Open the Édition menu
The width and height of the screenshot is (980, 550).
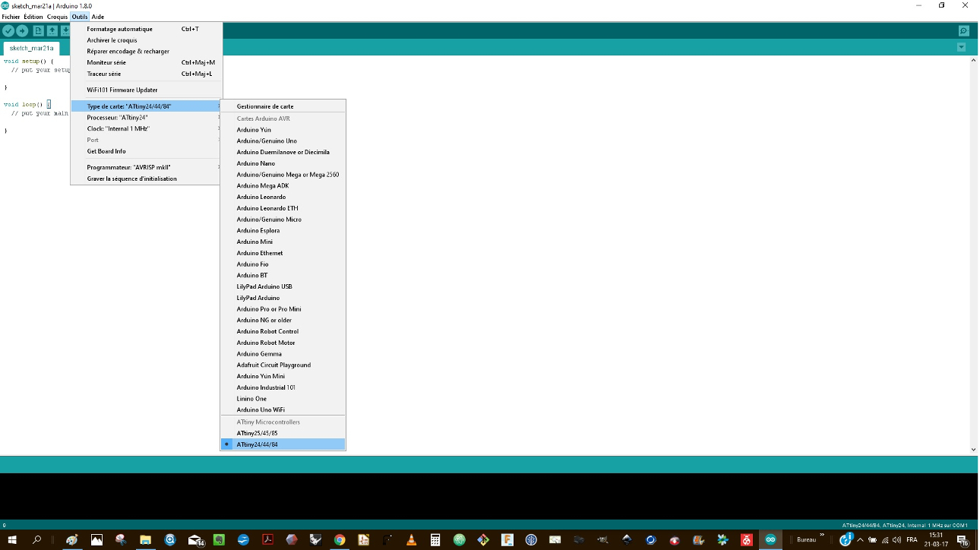click(33, 17)
